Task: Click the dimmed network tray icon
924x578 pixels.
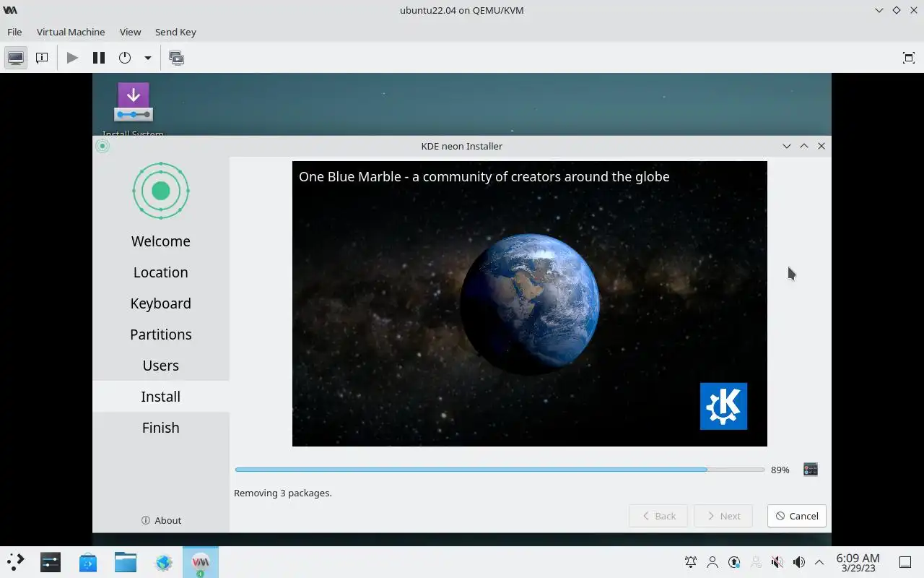Action: [756, 562]
